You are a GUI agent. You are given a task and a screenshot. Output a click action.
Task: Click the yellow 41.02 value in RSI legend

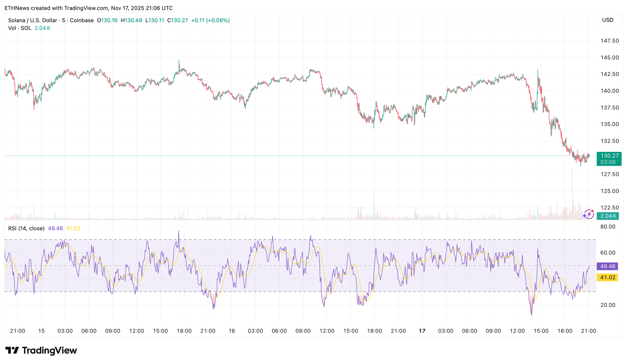(73, 228)
